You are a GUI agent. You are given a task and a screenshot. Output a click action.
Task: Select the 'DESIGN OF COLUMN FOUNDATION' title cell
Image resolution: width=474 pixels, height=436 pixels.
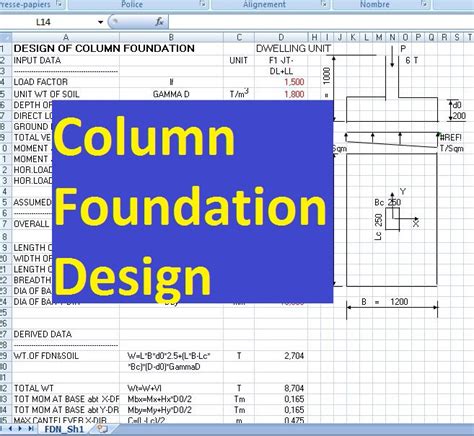pyautogui.click(x=104, y=48)
